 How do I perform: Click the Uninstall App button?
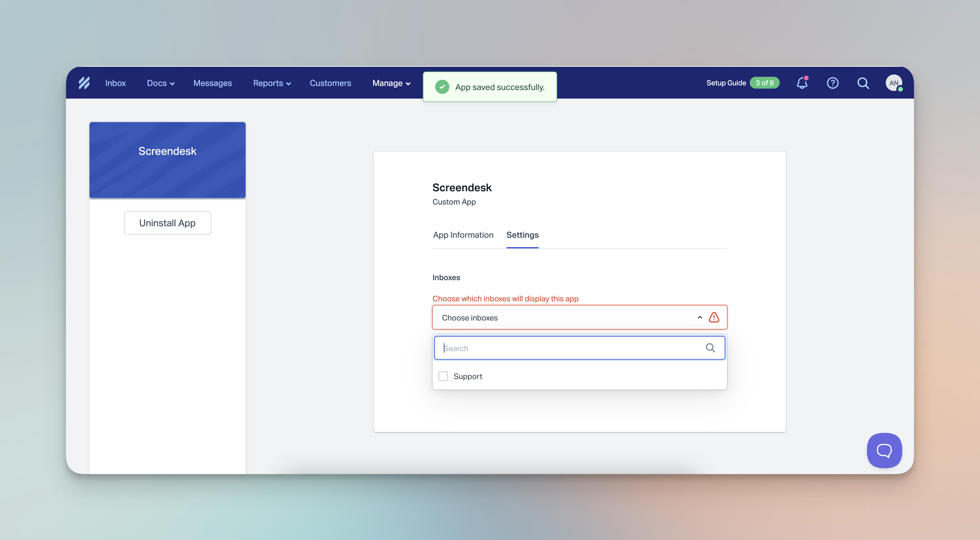[167, 223]
